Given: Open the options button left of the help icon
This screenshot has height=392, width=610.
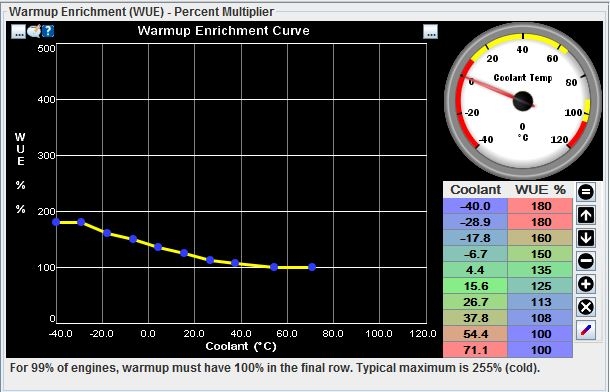Looking at the screenshot, I should 18,31.
